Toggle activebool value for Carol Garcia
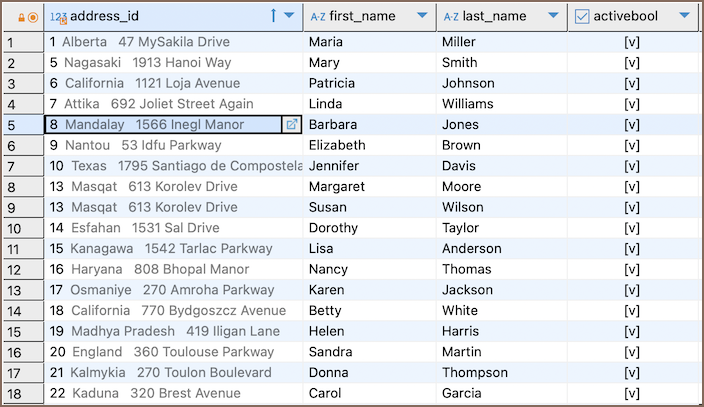 (631, 393)
